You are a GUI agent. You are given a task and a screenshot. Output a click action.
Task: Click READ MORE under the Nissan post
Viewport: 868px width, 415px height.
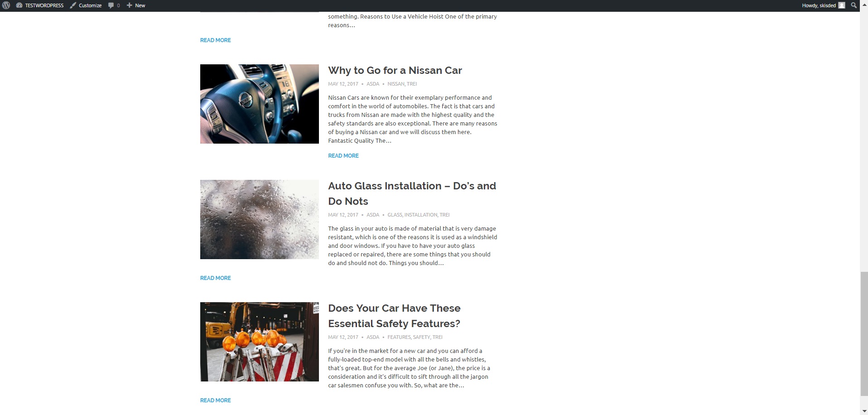[343, 155]
